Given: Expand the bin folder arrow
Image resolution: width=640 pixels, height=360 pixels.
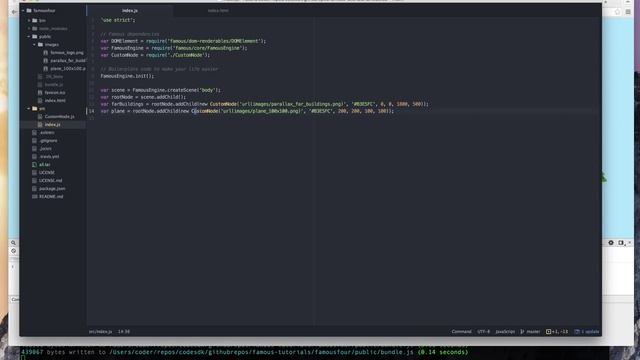Looking at the screenshot, I should 29,20.
